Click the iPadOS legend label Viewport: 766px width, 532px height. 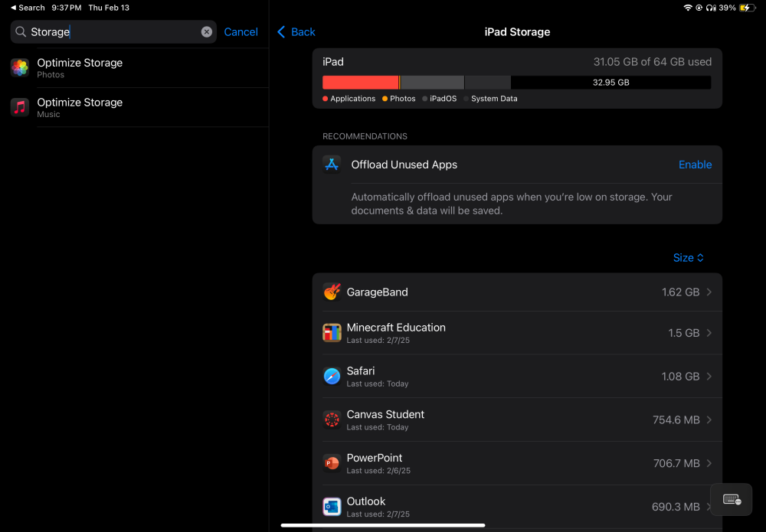(443, 99)
